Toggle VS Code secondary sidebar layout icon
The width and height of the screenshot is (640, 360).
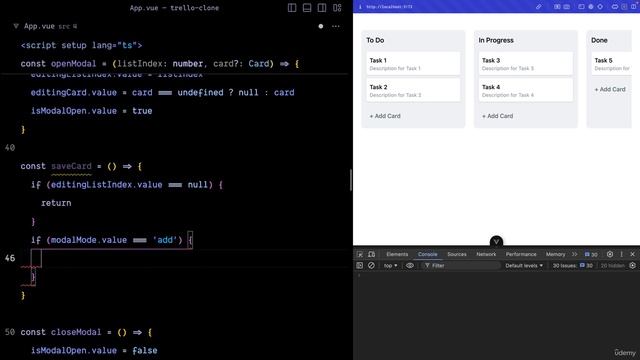[x=322, y=8]
